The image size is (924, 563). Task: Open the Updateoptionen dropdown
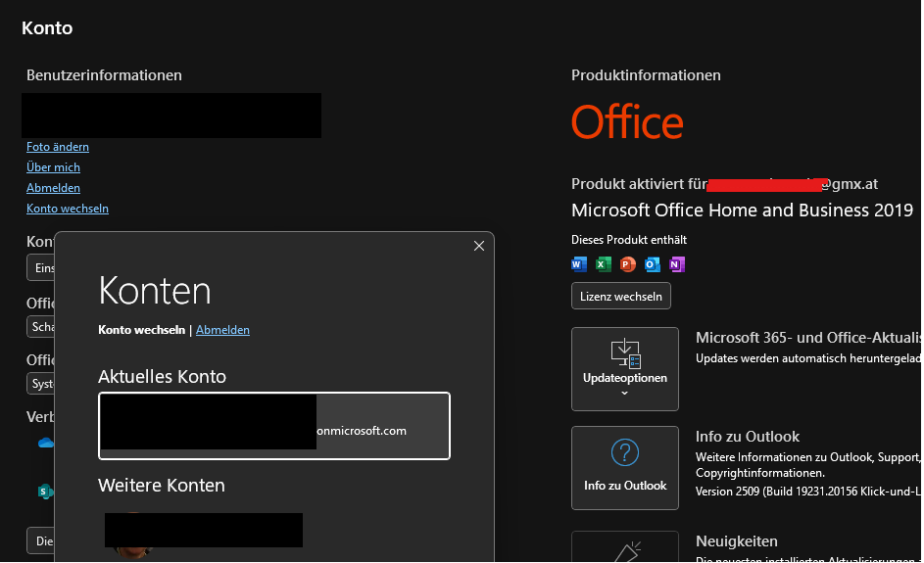click(x=624, y=369)
